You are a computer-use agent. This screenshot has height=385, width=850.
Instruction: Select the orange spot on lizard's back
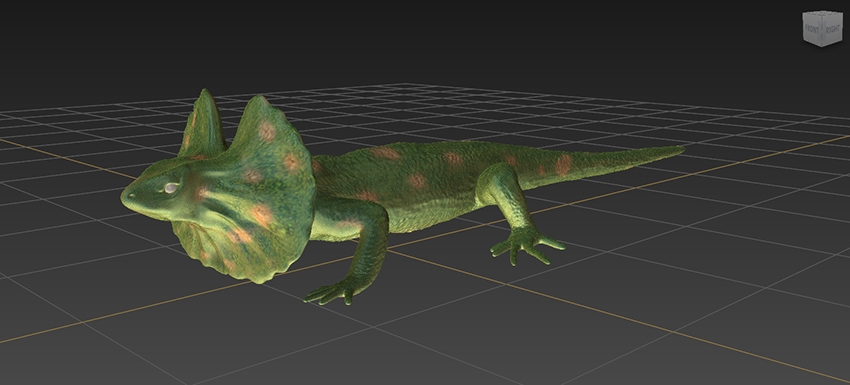click(x=416, y=181)
